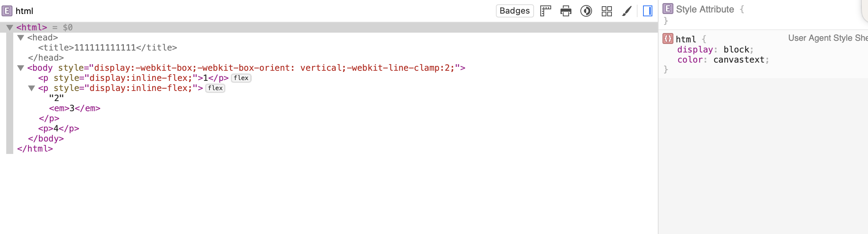Toggle the details sidebar panel
Screen dimensions: 868x234
(x=648, y=11)
